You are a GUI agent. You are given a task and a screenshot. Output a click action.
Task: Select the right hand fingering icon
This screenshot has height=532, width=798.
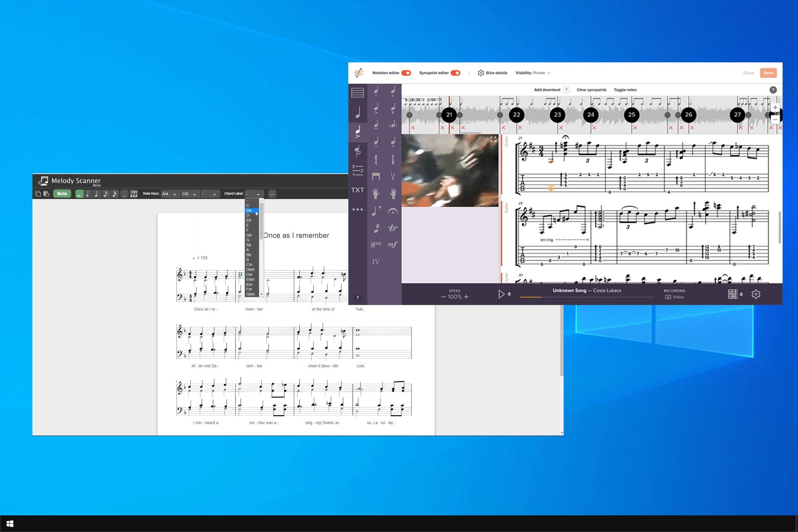[393, 194]
